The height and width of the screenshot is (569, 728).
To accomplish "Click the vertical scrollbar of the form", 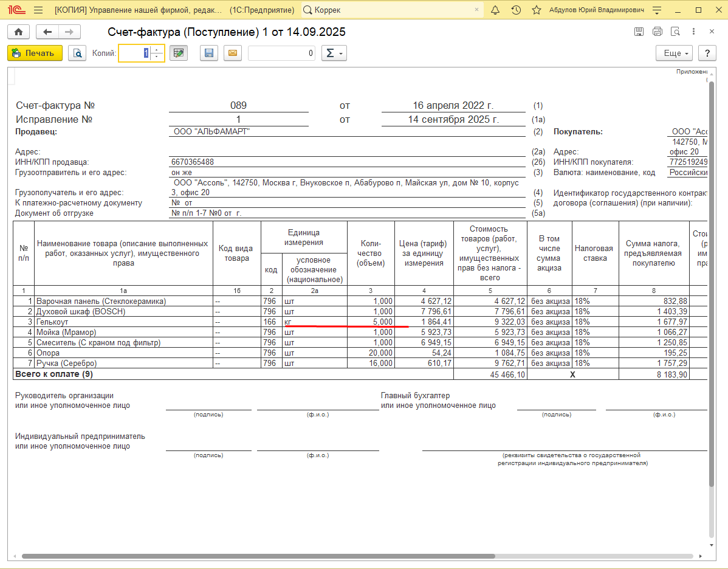I will pyautogui.click(x=711, y=283).
